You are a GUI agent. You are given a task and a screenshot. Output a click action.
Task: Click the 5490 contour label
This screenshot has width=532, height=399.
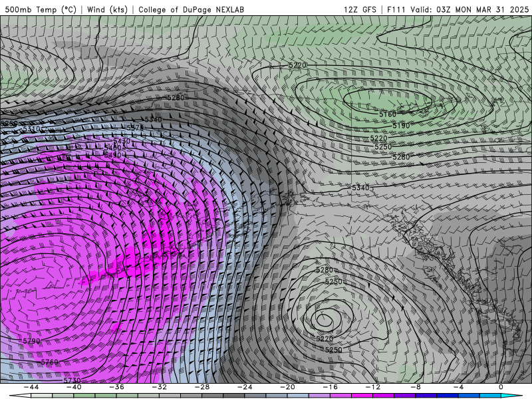pyautogui.click(x=112, y=155)
